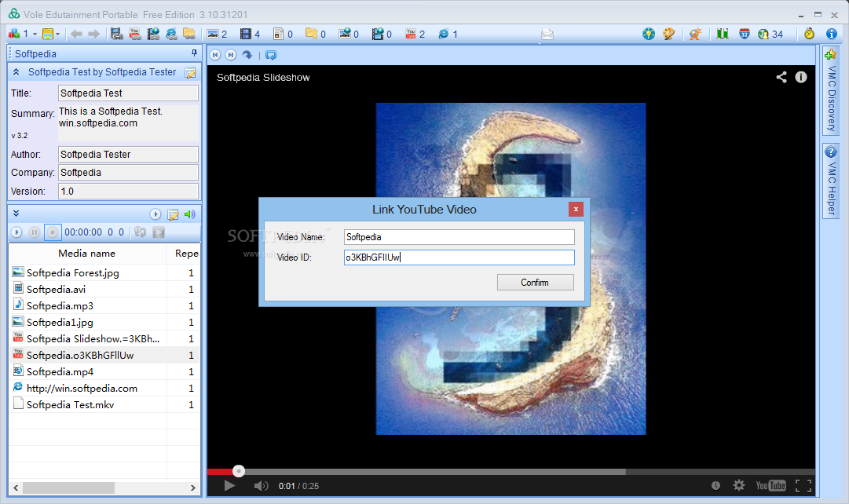Expand the dropdown arrow beside blocks icon

click(35, 34)
